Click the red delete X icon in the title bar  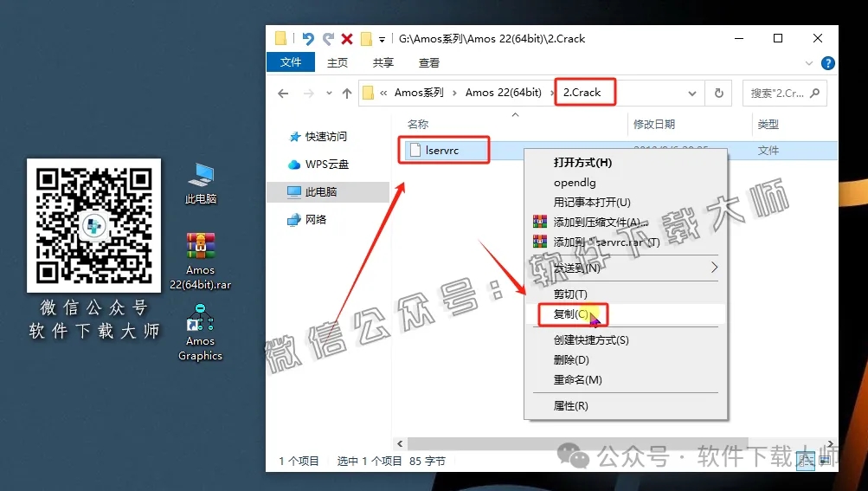[x=347, y=38]
